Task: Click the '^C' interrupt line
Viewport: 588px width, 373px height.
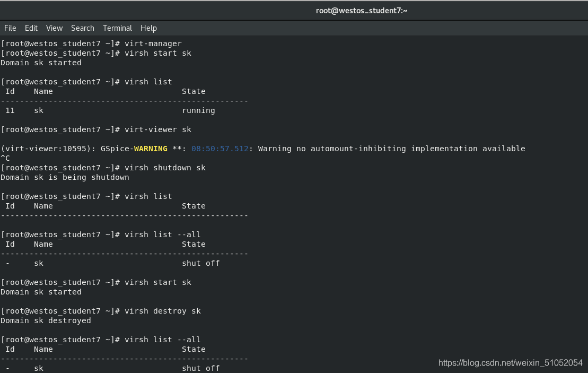Action: coord(5,158)
